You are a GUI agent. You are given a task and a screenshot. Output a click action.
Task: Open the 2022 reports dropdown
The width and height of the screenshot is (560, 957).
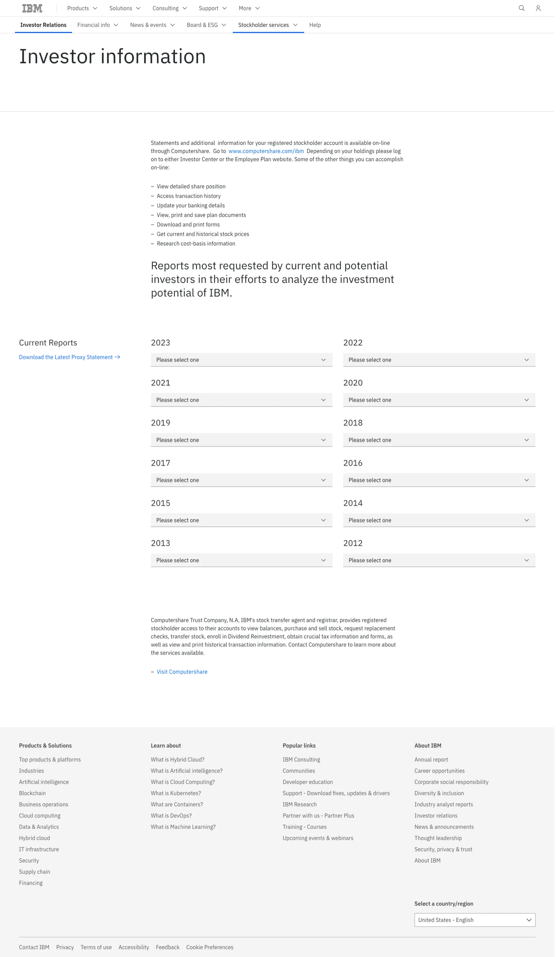(x=443, y=363)
